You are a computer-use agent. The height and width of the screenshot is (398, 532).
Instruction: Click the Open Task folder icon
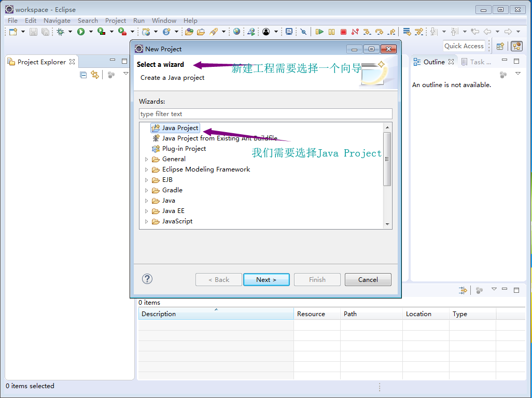(x=201, y=32)
